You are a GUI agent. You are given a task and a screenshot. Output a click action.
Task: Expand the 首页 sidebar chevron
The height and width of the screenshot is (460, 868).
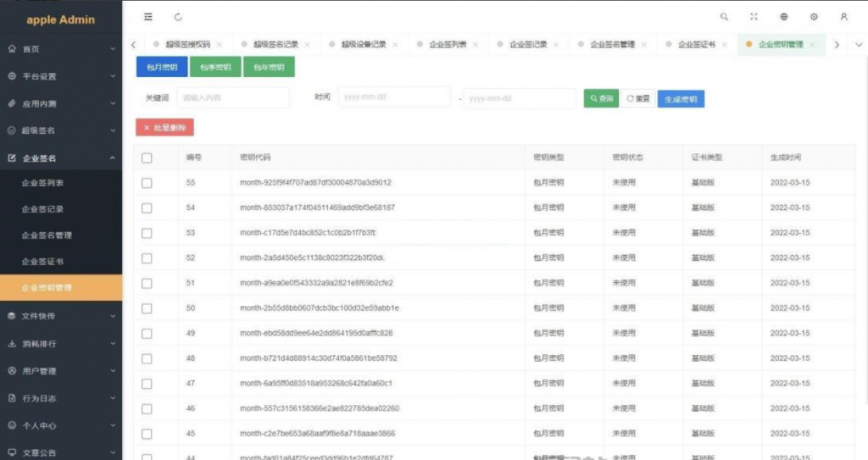pos(113,49)
